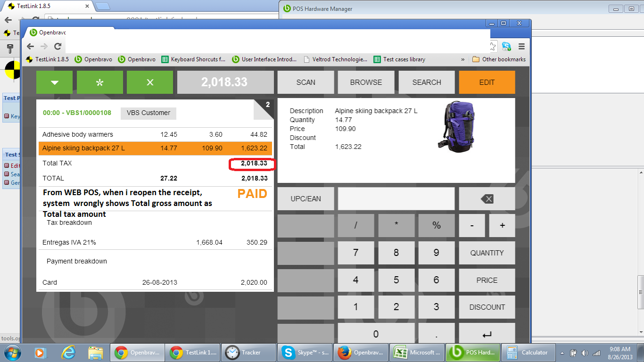
Task: Click the decimal point key on the keypad
Action: (437, 334)
